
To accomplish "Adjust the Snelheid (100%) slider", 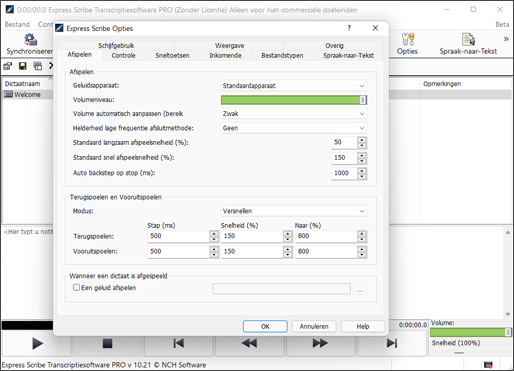I will [459, 352].
